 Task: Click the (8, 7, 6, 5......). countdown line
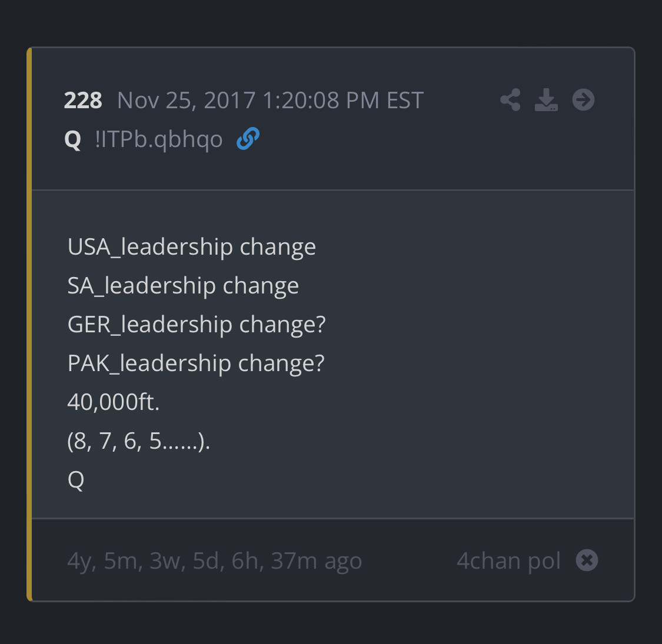(139, 441)
